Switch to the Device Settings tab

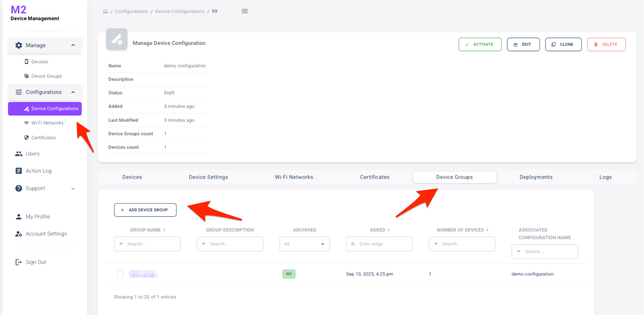tap(208, 177)
